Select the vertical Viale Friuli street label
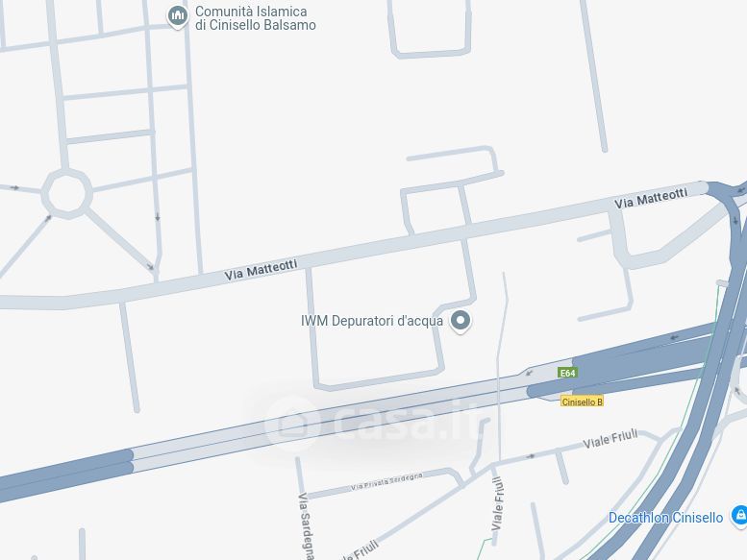Viewport: 747px width, 560px height. pyautogui.click(x=498, y=504)
